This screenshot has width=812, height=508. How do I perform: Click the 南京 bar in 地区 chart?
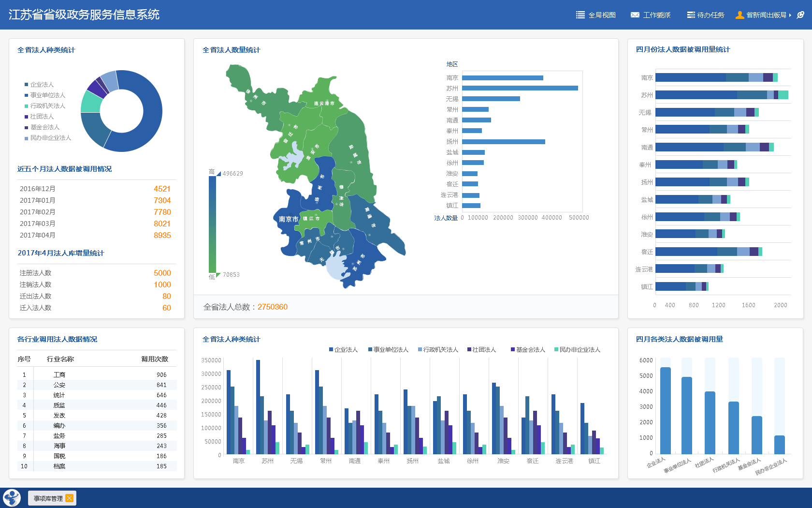(x=503, y=78)
